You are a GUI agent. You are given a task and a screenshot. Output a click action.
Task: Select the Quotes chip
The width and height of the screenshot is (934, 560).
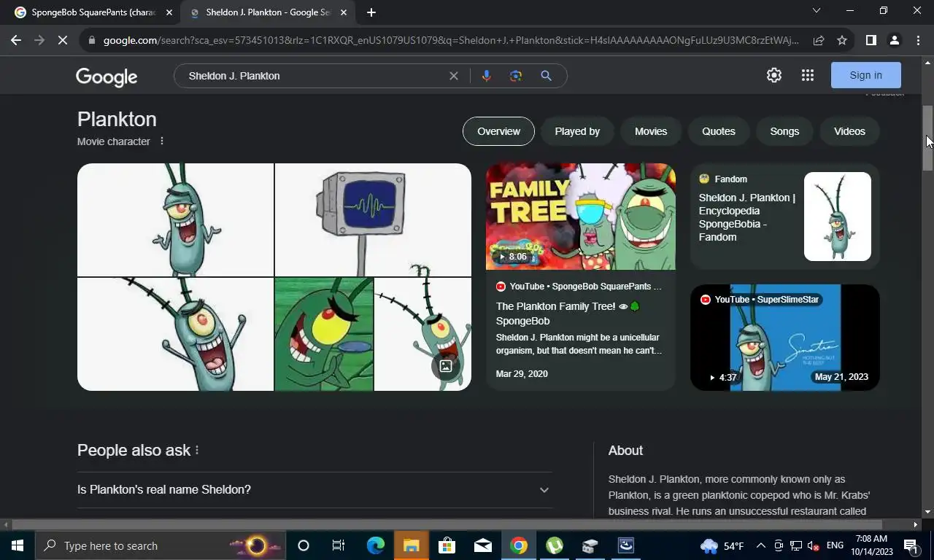pyautogui.click(x=719, y=131)
